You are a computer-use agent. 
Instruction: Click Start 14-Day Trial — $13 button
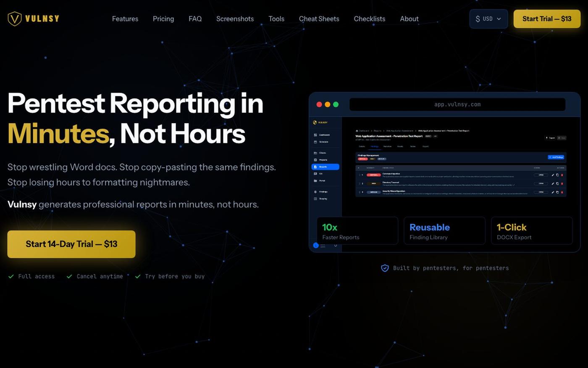[x=71, y=244]
